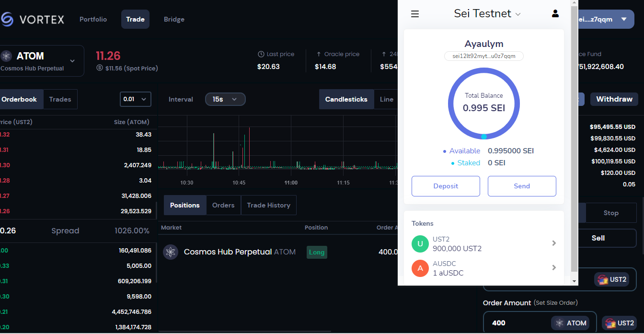Click the 2,407.249 size orderbook row
Screen dimensions: 644x334
click(77, 165)
